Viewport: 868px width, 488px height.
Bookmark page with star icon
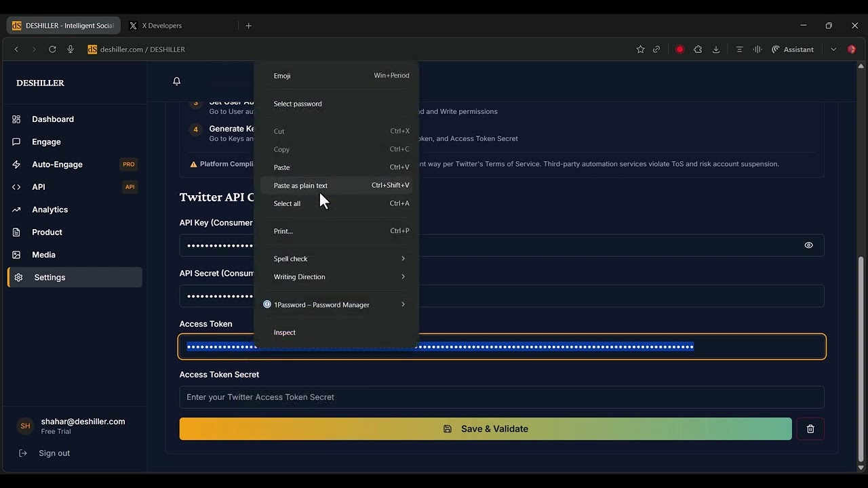pos(640,49)
